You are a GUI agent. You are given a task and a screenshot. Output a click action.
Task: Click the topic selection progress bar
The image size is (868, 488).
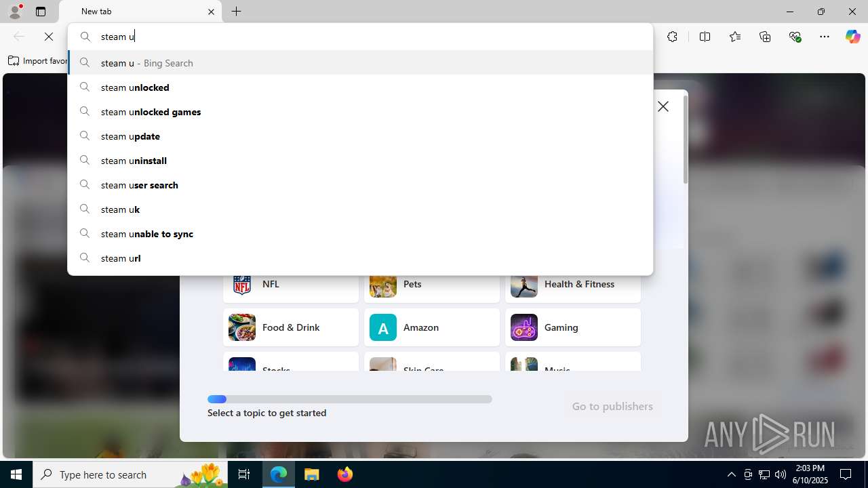(350, 399)
